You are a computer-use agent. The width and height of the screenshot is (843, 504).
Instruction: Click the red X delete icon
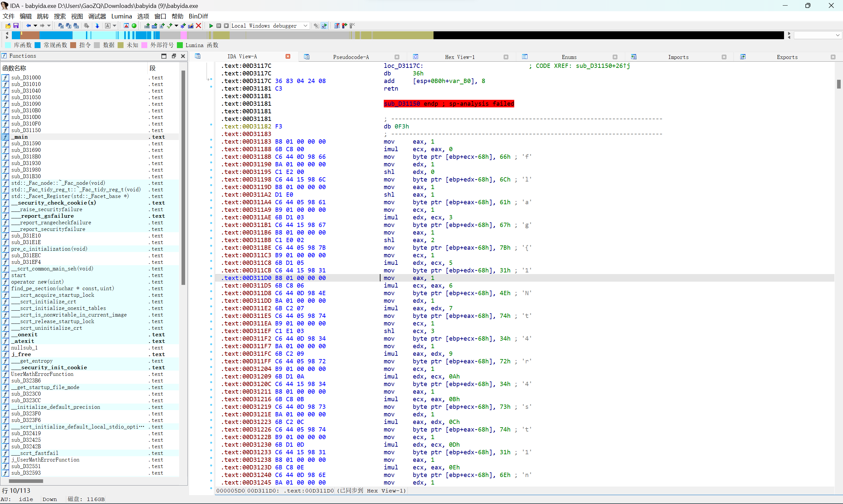pyautogui.click(x=199, y=26)
